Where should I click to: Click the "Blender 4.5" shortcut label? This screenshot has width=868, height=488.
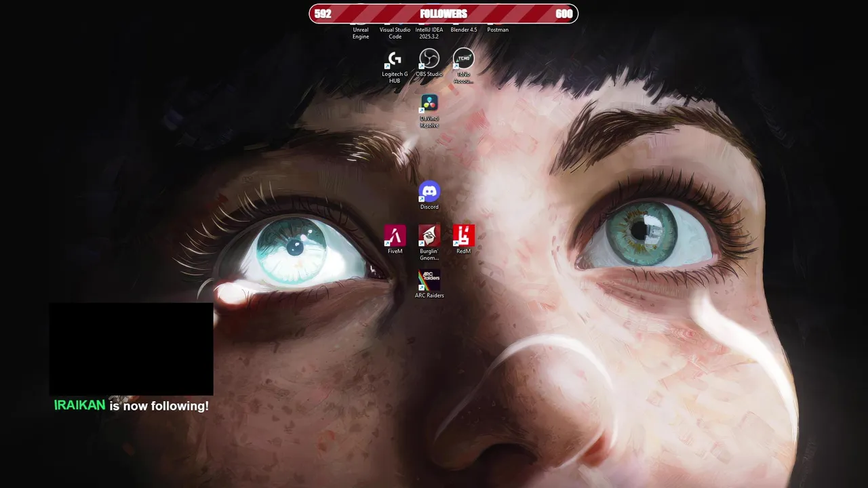click(464, 30)
